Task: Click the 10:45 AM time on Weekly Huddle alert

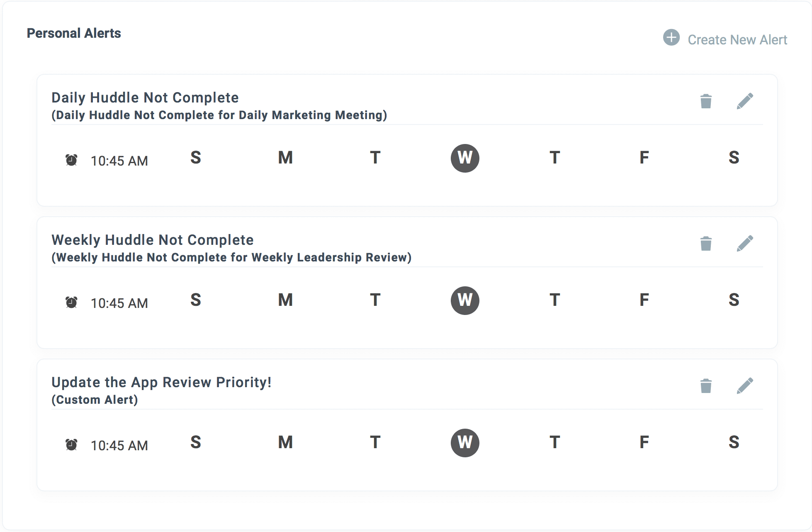Action: click(x=119, y=303)
